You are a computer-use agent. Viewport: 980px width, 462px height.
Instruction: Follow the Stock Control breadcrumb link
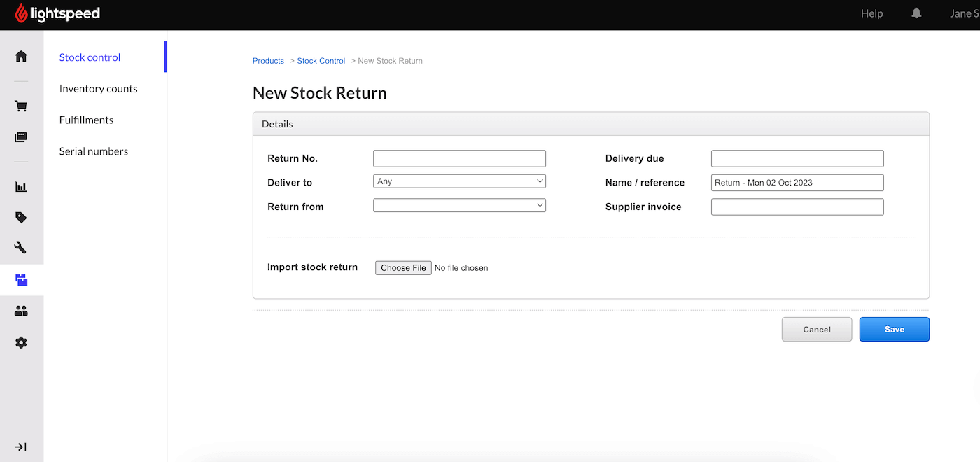point(321,61)
